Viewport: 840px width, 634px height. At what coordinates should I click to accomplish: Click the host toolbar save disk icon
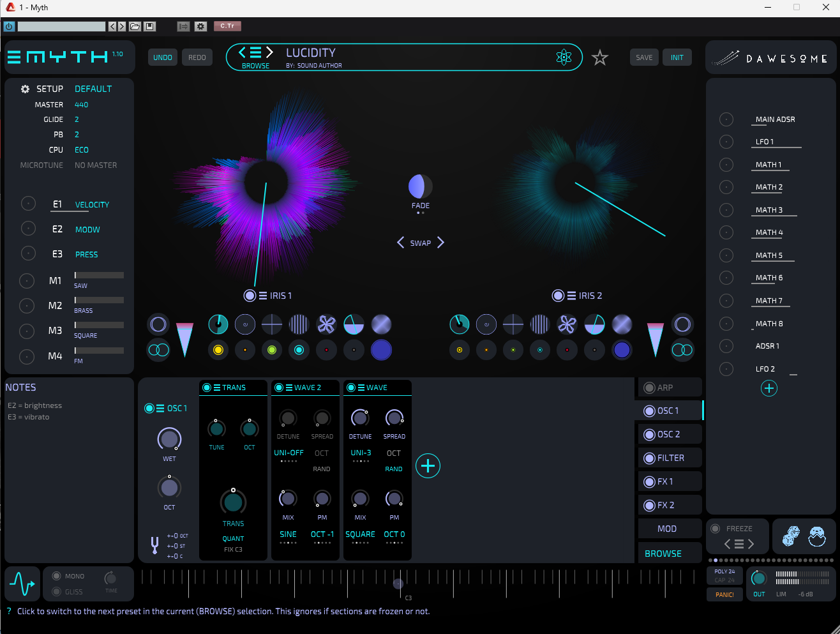[150, 26]
